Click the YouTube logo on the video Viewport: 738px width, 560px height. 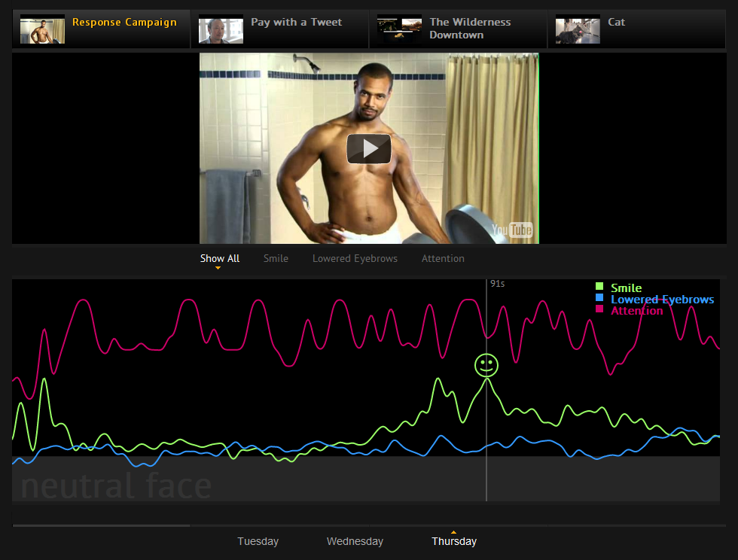[x=512, y=230]
